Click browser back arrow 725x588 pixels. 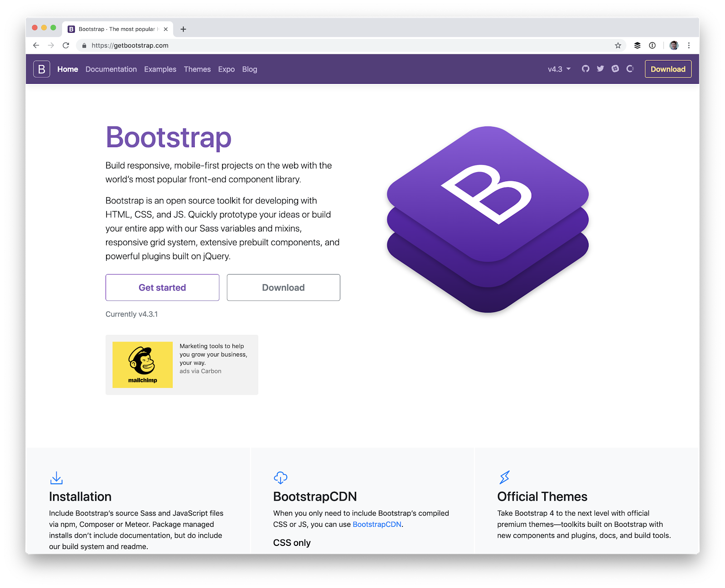36,45
